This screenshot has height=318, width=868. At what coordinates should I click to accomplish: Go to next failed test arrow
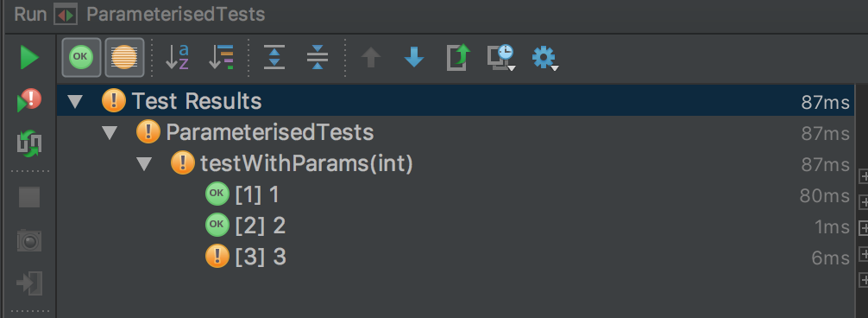click(414, 57)
